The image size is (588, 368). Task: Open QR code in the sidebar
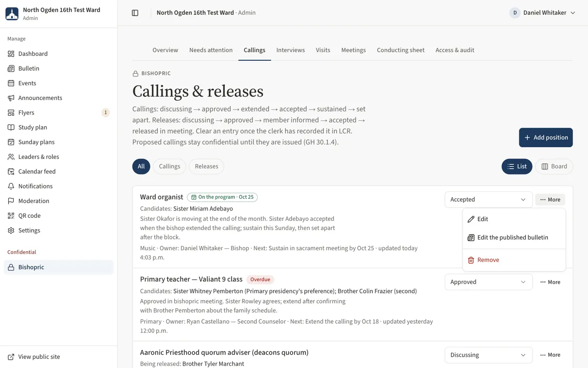tap(59, 215)
